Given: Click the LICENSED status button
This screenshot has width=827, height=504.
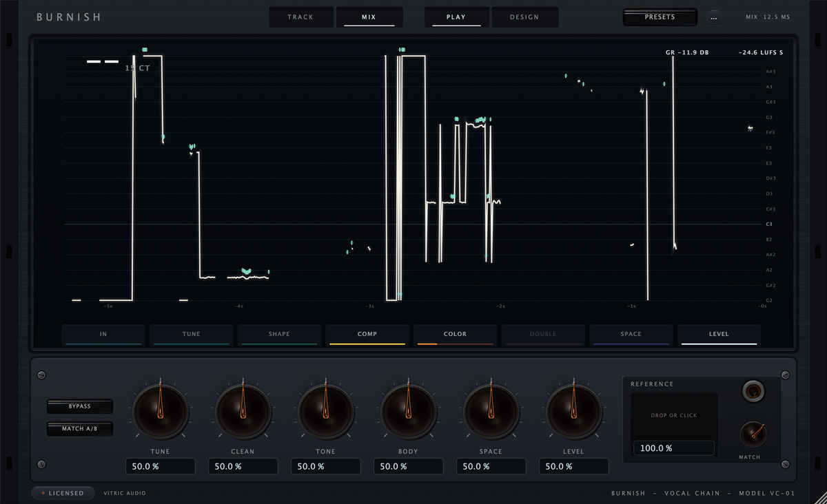Looking at the screenshot, I should click(x=63, y=493).
